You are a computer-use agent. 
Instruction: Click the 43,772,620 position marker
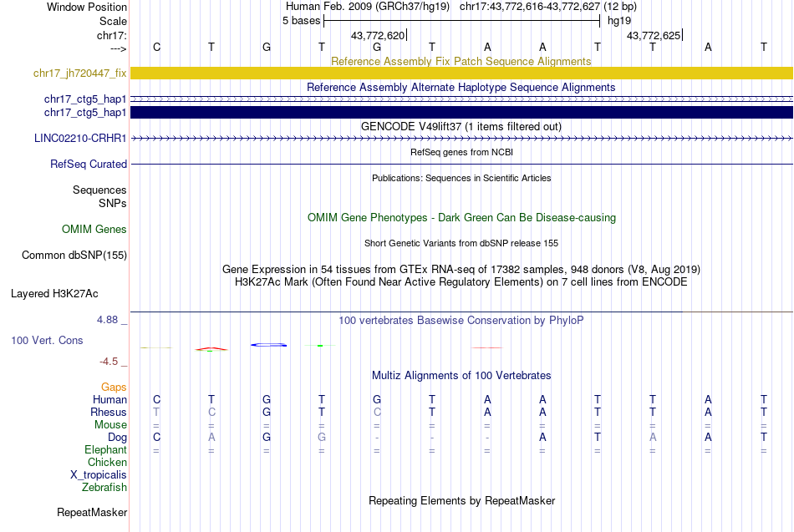coord(378,35)
